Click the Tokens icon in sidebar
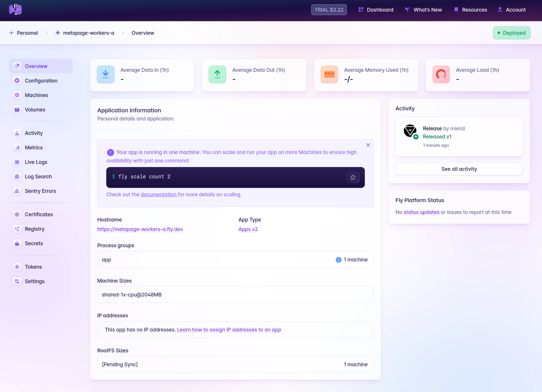 click(x=17, y=267)
